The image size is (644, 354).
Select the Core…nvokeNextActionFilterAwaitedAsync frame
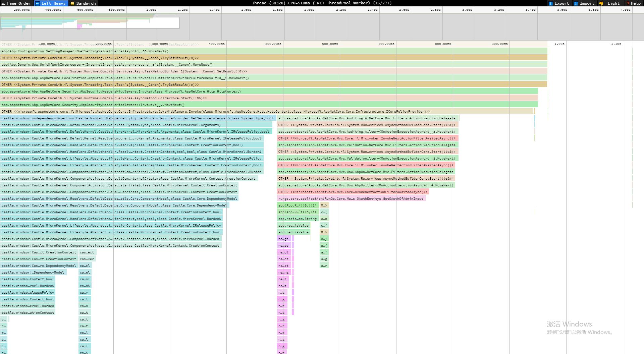[353, 192]
